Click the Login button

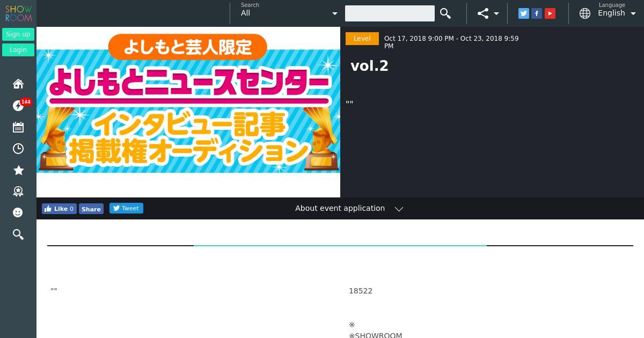[18, 50]
